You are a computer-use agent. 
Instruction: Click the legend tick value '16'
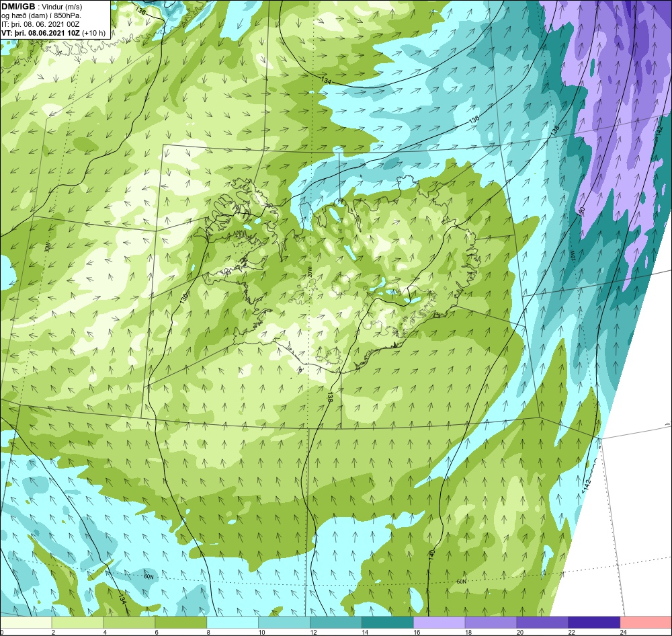coord(417,632)
